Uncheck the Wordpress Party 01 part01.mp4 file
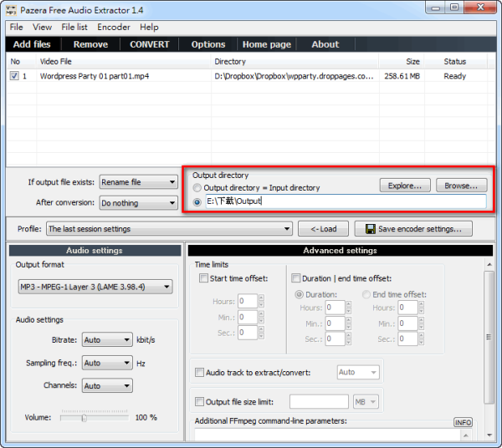Image resolution: width=502 pixels, height=448 pixels. click(x=14, y=76)
